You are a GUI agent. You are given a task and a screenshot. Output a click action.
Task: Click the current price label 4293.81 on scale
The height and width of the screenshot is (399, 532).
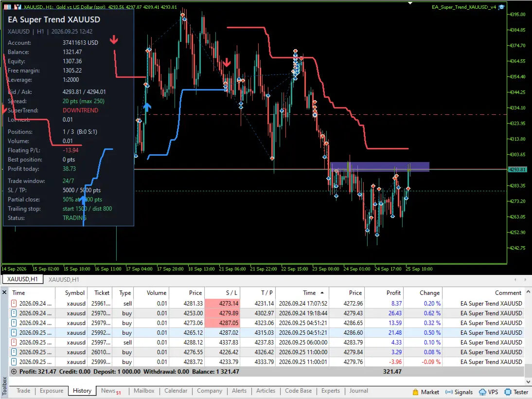[517, 169]
